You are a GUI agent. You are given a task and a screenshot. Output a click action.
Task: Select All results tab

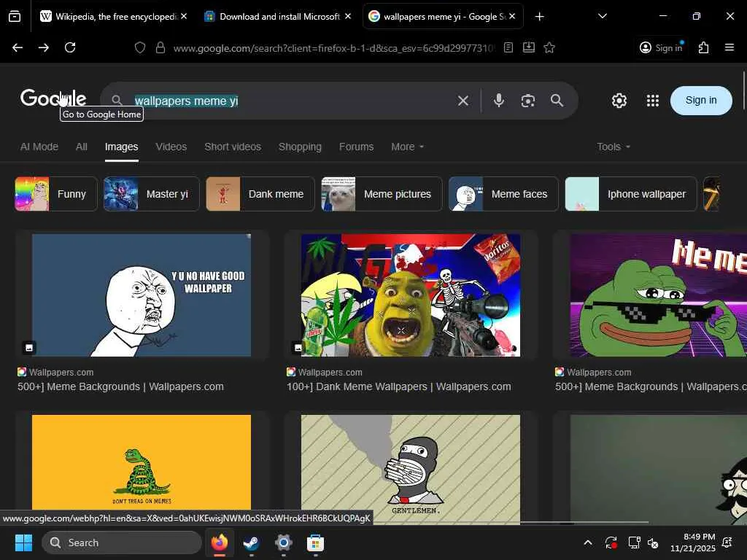(x=82, y=147)
